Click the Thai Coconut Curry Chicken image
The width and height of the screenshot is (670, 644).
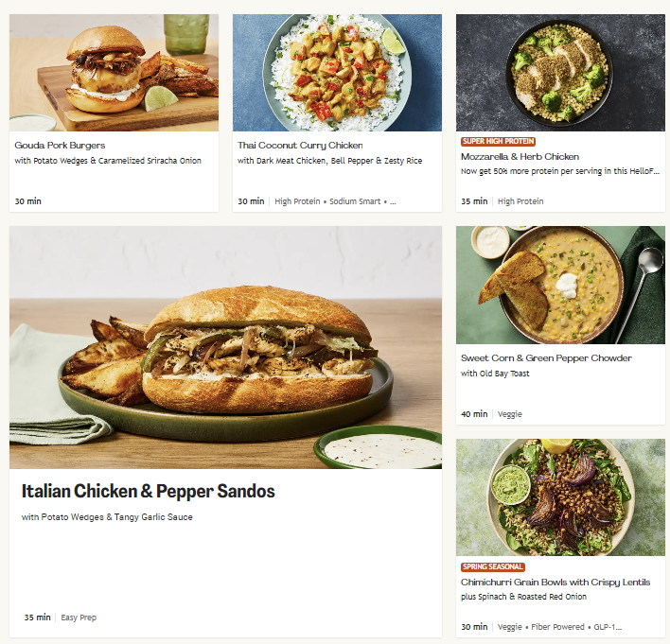point(337,73)
